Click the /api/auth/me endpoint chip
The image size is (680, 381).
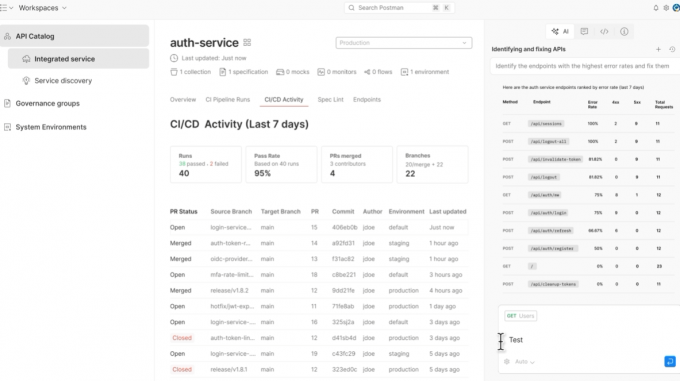coord(545,195)
